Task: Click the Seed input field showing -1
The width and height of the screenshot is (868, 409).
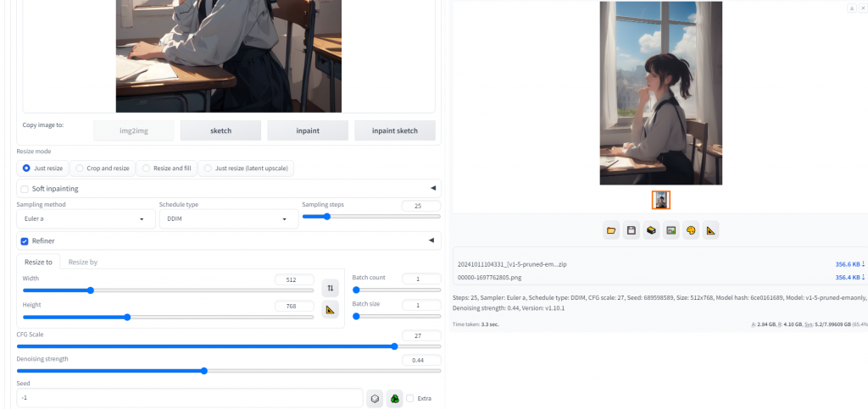Action: click(190, 398)
